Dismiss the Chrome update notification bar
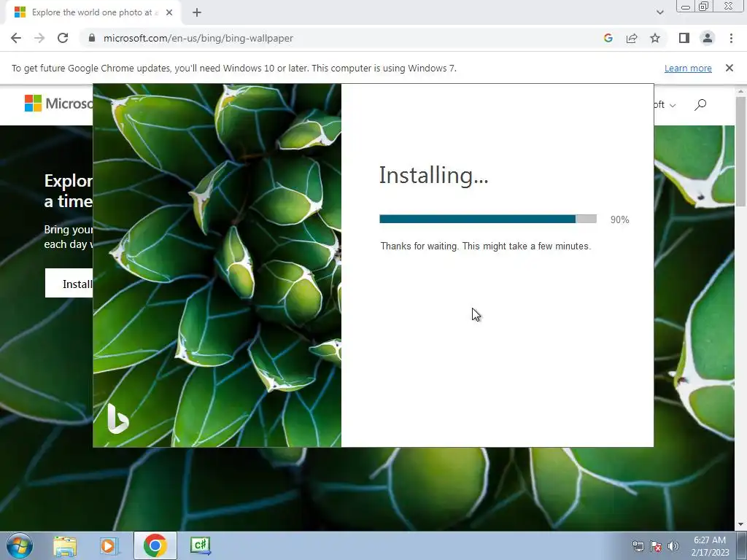The image size is (747, 560). click(x=729, y=68)
